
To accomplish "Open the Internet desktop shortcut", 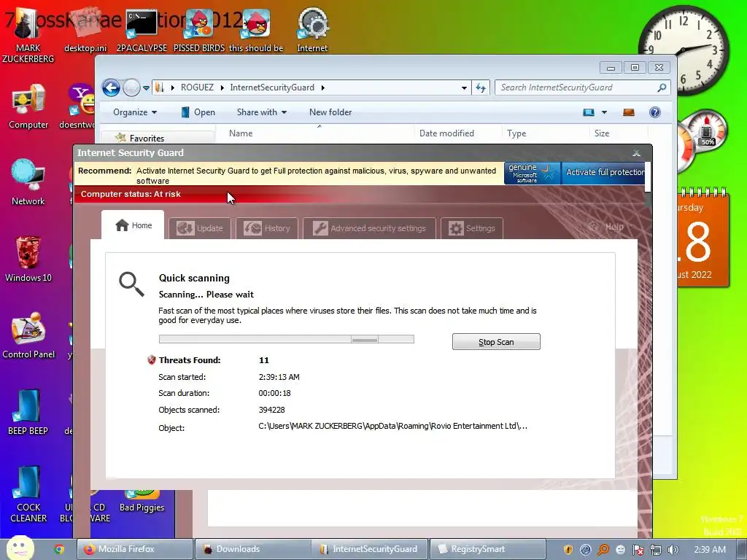I will (x=312, y=28).
